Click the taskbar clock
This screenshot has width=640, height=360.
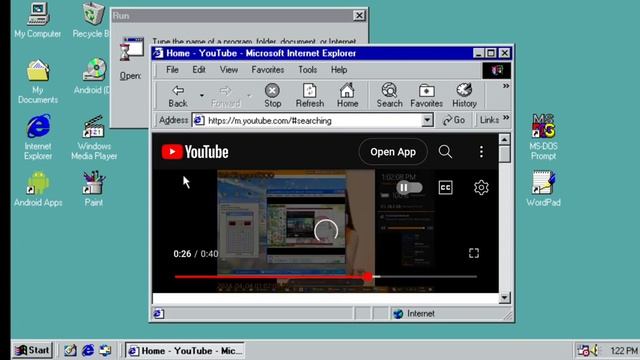pyautogui.click(x=623, y=351)
